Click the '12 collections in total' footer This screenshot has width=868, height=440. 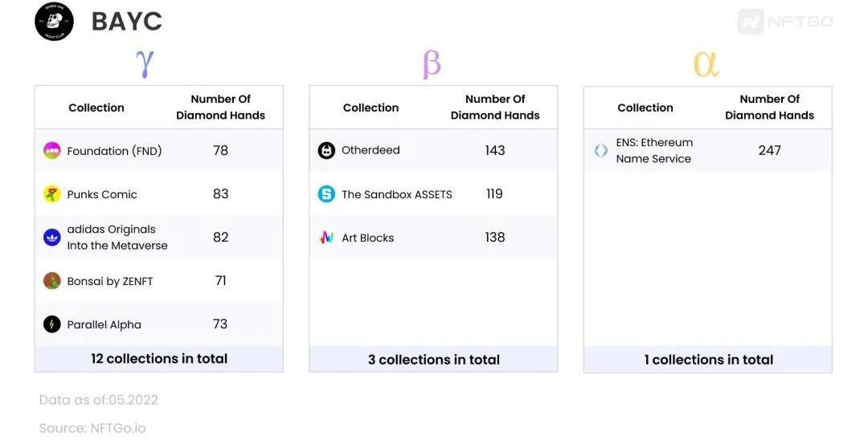(159, 359)
